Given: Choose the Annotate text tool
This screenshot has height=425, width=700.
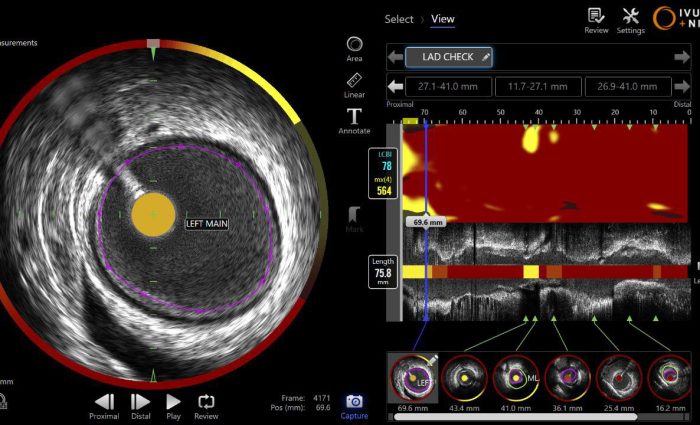Looking at the screenshot, I should click(x=354, y=119).
